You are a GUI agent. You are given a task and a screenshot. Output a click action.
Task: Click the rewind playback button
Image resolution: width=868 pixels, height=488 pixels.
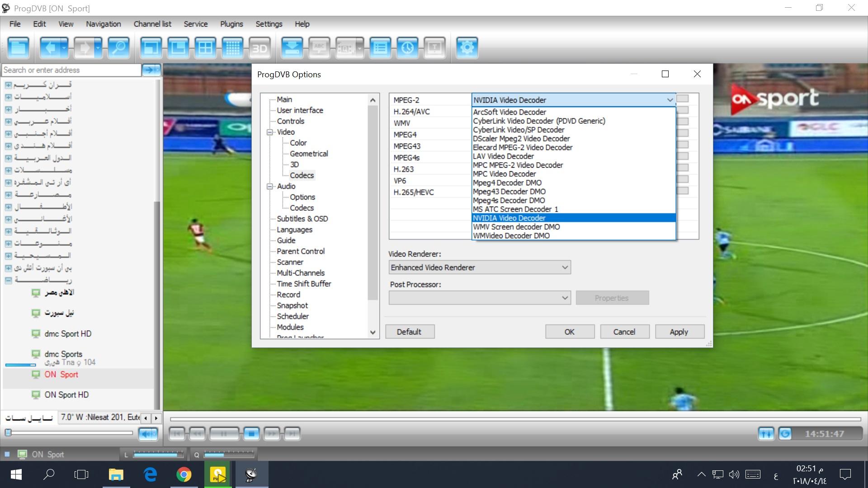pos(198,434)
